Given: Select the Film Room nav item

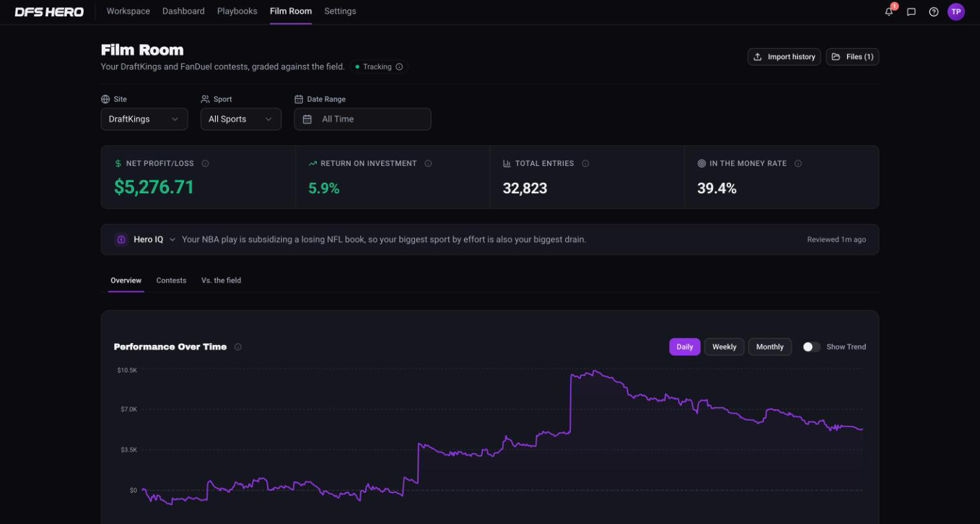Looking at the screenshot, I should (x=291, y=11).
